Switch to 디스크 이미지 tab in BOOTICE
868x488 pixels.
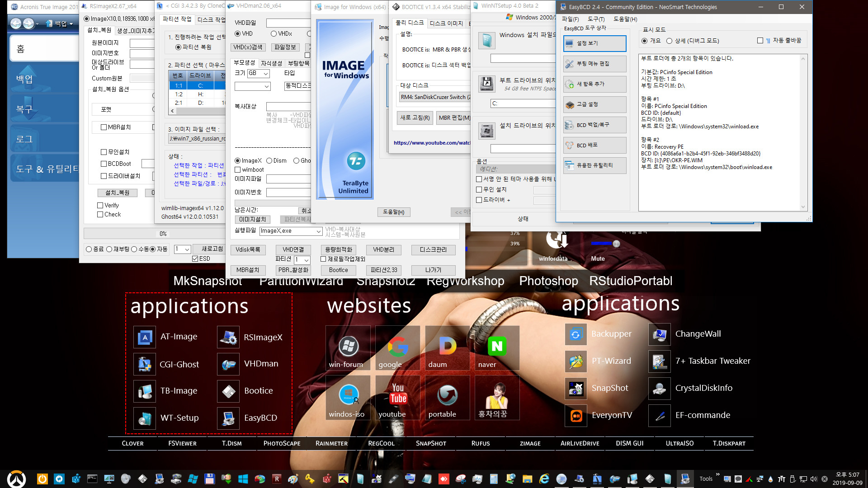point(446,23)
